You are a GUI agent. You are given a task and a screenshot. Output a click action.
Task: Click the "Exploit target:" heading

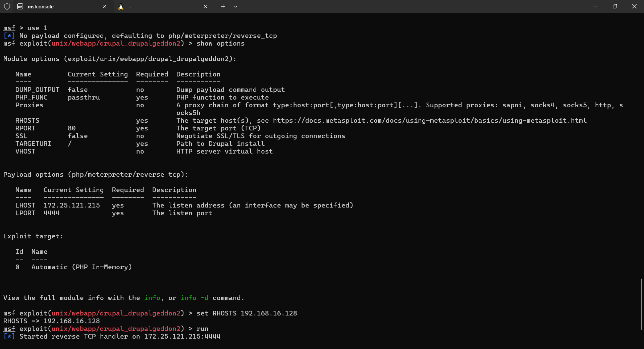[33, 236]
